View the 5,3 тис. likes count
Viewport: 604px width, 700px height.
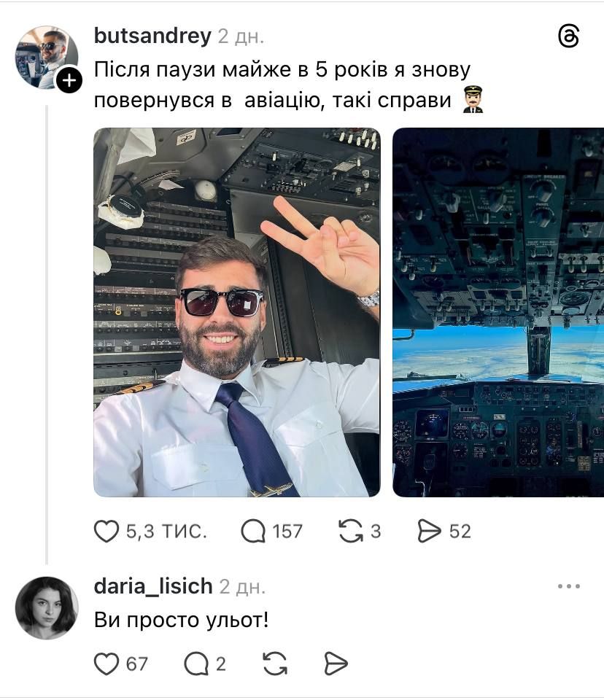tap(166, 532)
